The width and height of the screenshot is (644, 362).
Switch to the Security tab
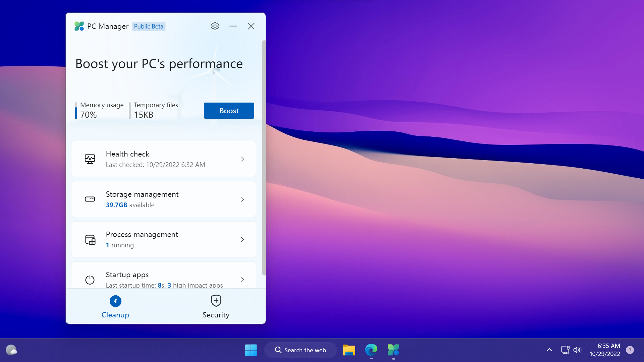click(216, 306)
